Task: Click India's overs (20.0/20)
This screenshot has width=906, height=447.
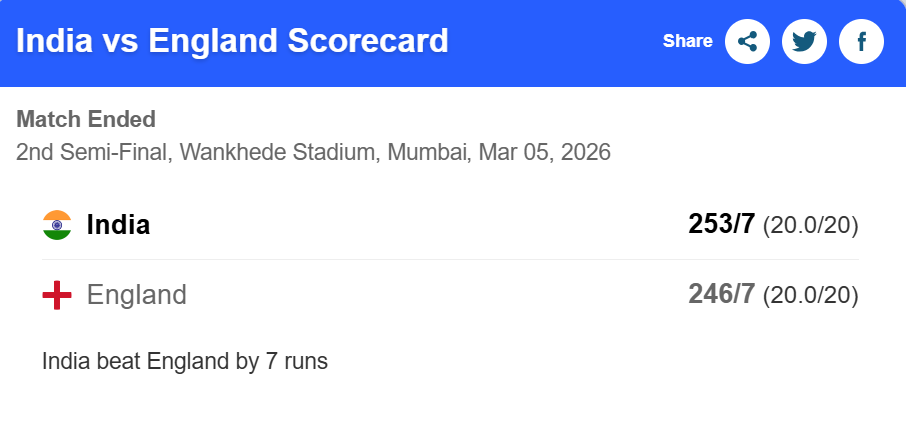Action: [810, 226]
